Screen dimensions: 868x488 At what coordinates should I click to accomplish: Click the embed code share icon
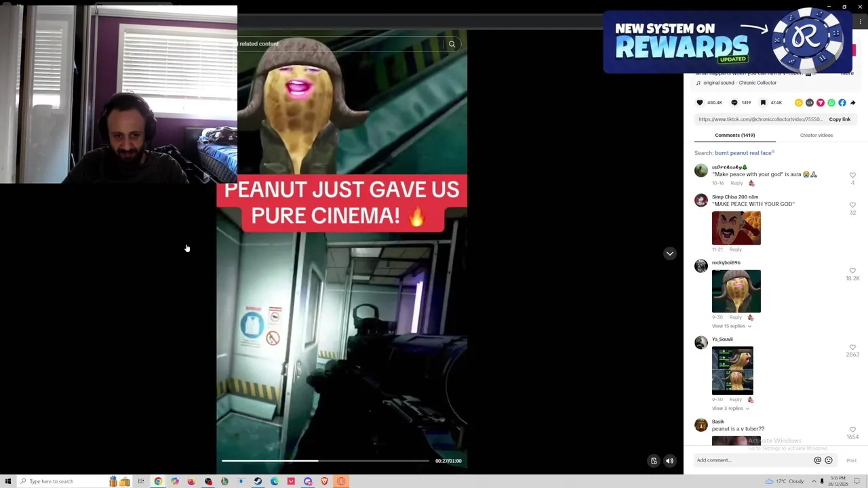[x=810, y=102]
